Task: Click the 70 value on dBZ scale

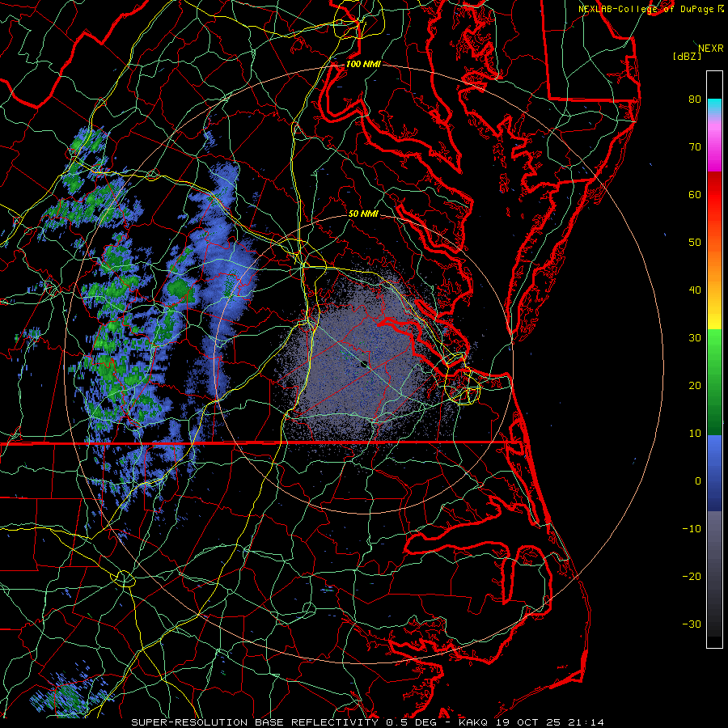Action: pyautogui.click(x=695, y=146)
